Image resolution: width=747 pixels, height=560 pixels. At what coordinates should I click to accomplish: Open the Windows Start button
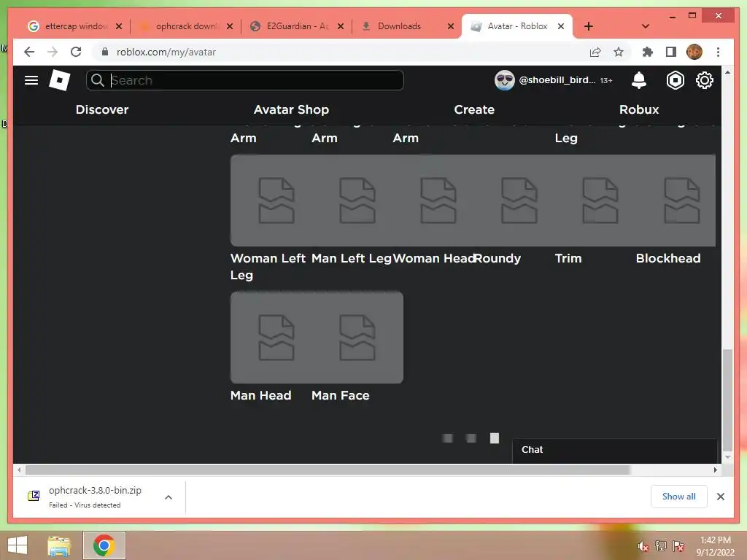[x=18, y=545]
